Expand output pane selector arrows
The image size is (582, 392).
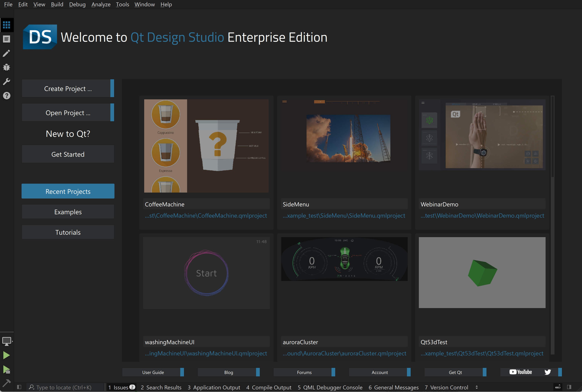pos(477,387)
